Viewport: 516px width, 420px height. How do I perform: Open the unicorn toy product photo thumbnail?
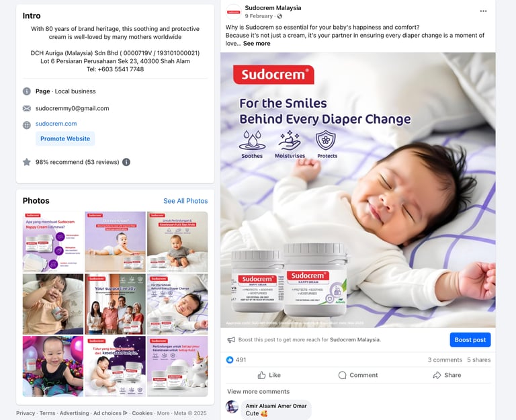coord(177,366)
